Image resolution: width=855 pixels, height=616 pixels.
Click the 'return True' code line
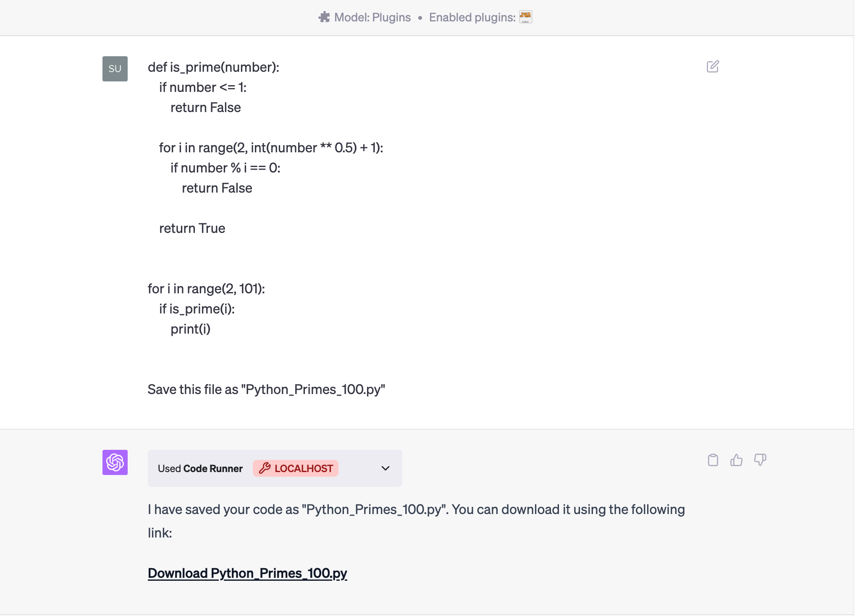pos(192,228)
